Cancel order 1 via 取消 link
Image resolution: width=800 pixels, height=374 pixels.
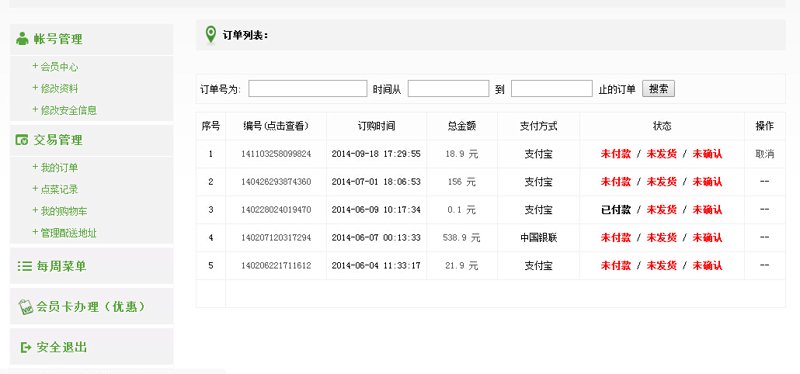[764, 154]
